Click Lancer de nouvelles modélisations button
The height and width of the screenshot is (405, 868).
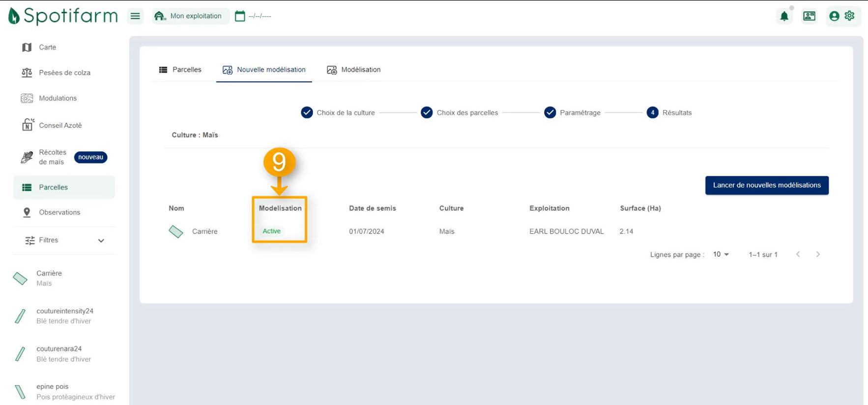pos(766,185)
